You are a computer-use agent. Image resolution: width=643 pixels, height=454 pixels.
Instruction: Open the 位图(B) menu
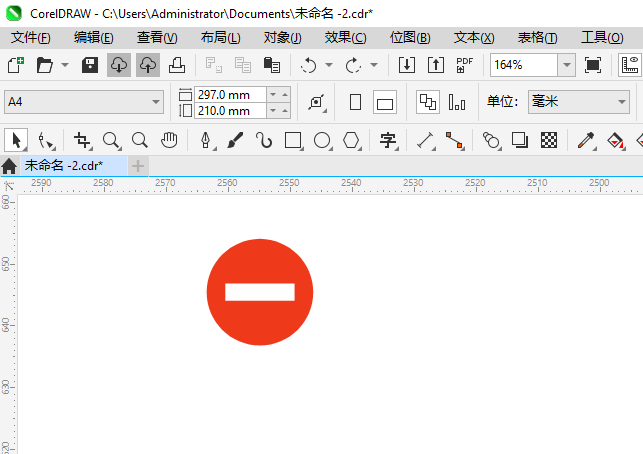(410, 38)
